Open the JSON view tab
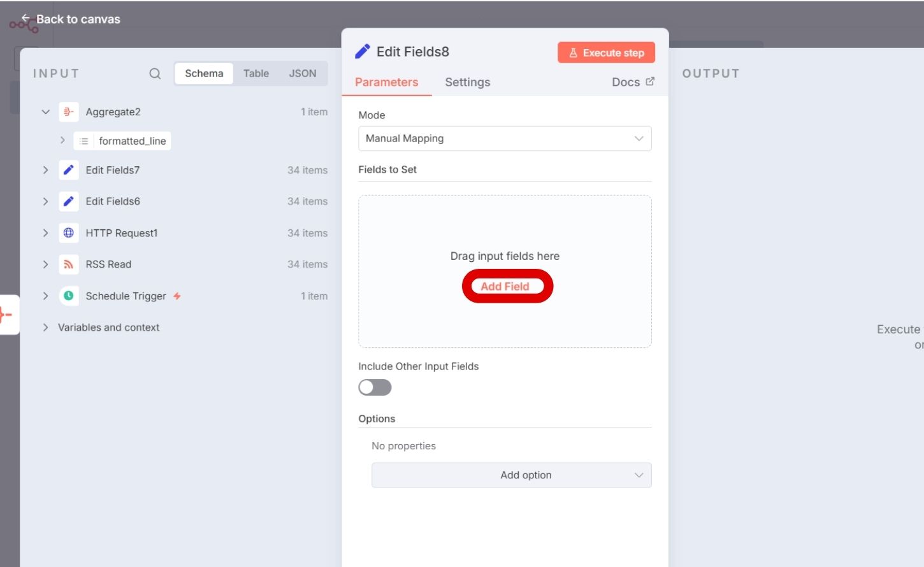The width and height of the screenshot is (924, 567). [303, 73]
